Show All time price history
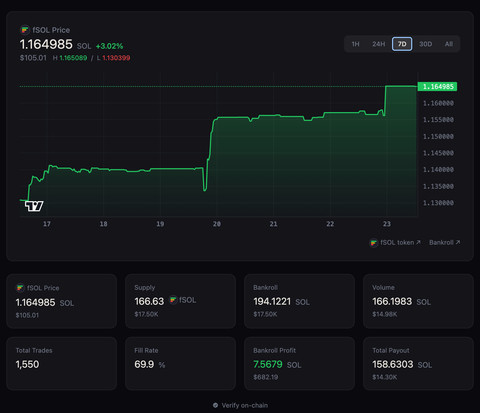The image size is (480, 413). [x=449, y=44]
